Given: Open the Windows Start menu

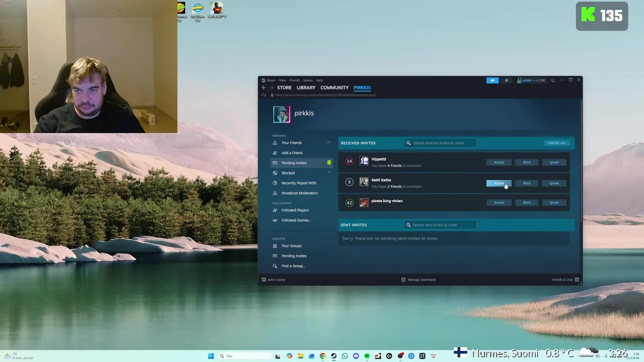Looking at the screenshot, I should (x=211, y=356).
